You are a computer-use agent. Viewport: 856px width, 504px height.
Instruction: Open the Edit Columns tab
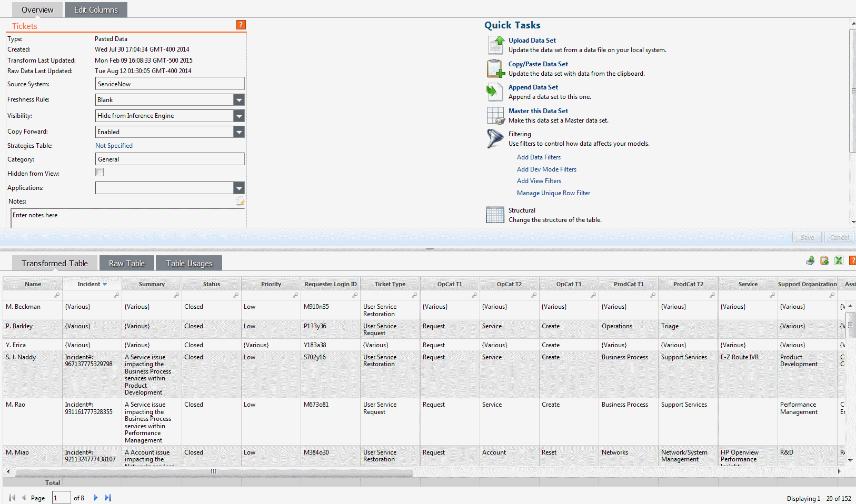click(96, 10)
